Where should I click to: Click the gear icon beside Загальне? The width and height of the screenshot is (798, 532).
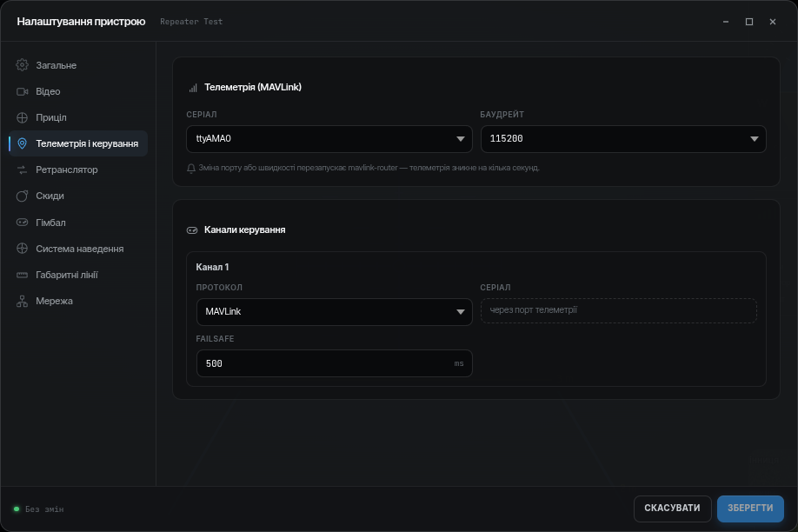(x=22, y=64)
